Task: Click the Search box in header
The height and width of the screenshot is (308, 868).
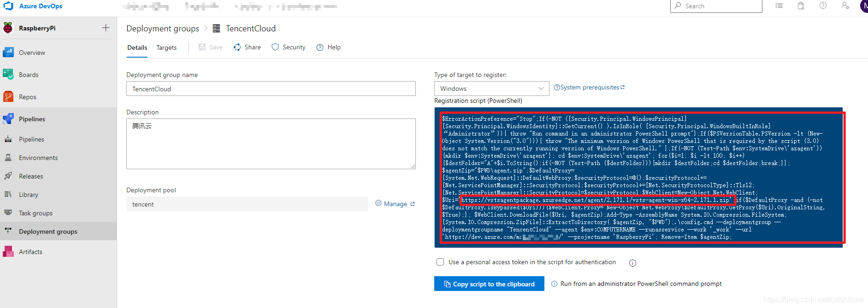Action: [x=716, y=6]
